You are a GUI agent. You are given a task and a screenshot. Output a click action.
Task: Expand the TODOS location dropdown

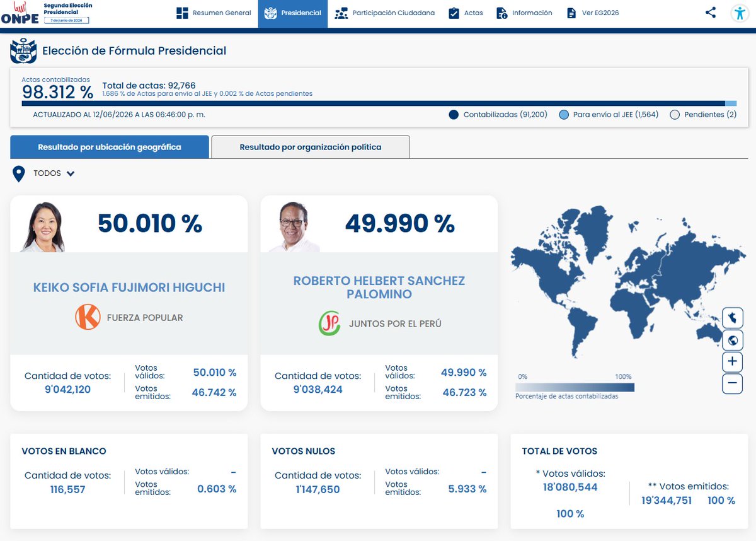(x=54, y=173)
